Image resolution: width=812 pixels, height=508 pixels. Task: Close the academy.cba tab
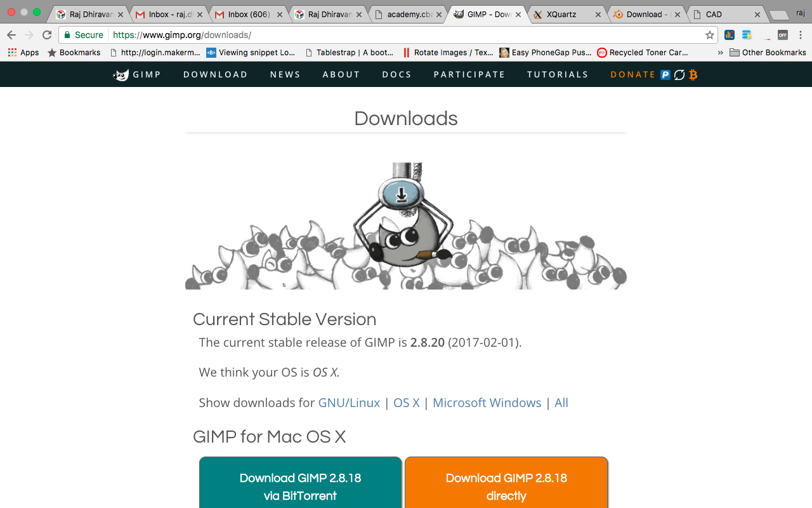[440, 15]
